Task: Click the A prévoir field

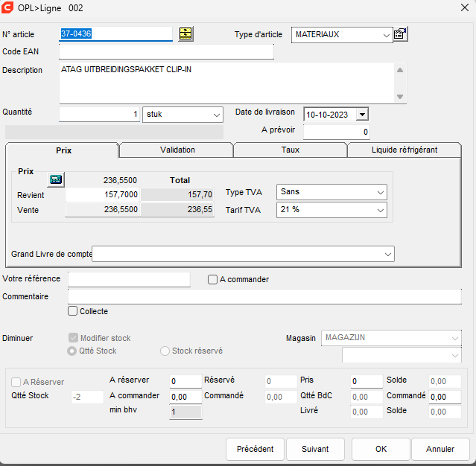Action: 337,132
